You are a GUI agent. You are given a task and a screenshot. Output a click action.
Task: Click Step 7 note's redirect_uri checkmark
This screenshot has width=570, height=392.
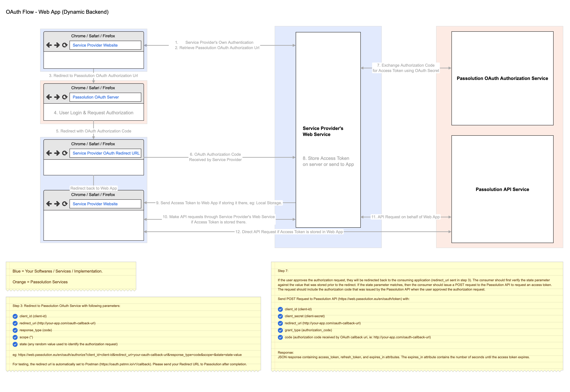coord(280,323)
